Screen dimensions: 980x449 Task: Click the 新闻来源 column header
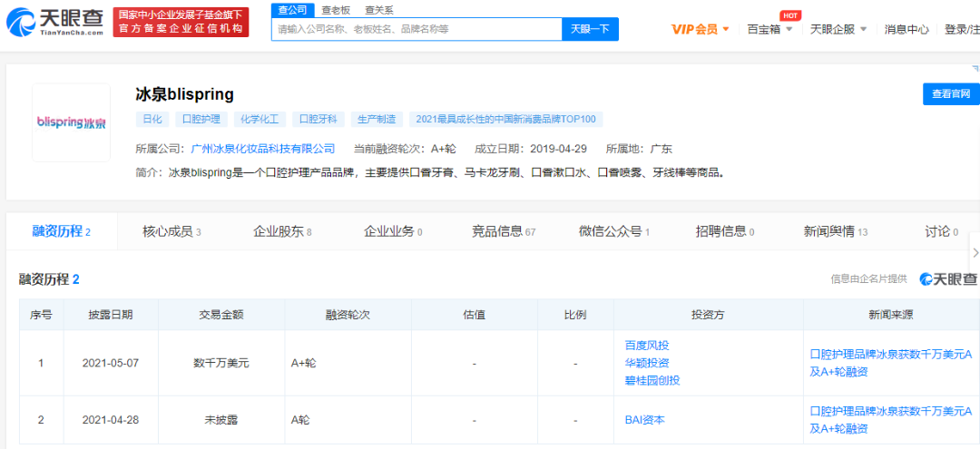click(891, 315)
